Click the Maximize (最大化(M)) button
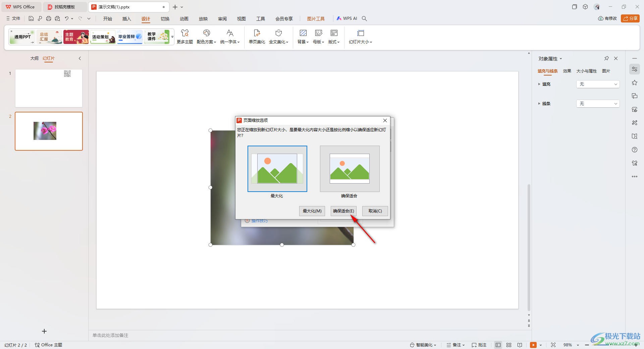 click(312, 211)
